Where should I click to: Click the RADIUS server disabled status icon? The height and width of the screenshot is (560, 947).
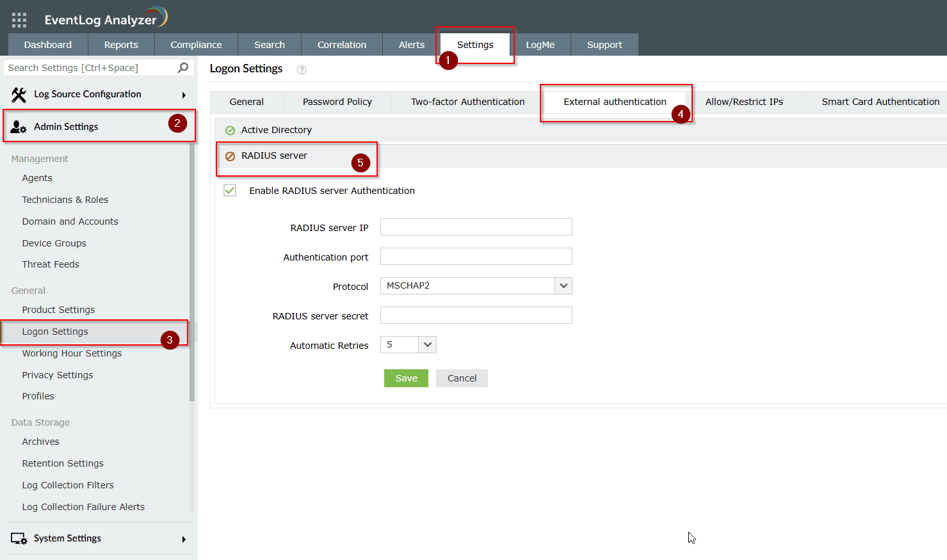tap(231, 156)
